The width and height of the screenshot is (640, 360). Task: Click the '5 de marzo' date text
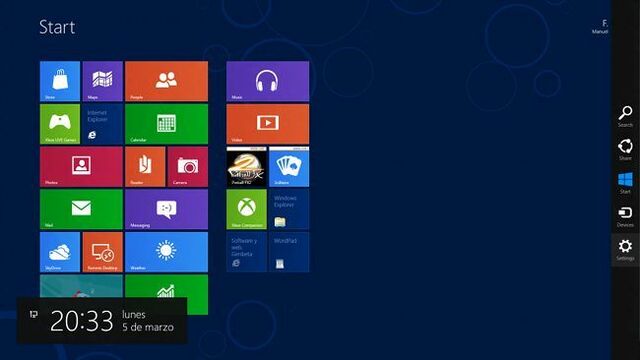(148, 327)
